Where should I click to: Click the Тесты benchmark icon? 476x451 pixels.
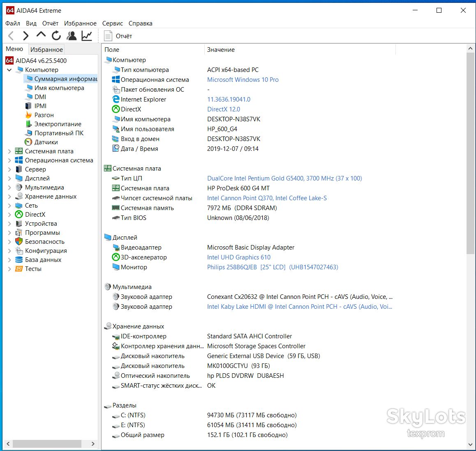point(19,269)
